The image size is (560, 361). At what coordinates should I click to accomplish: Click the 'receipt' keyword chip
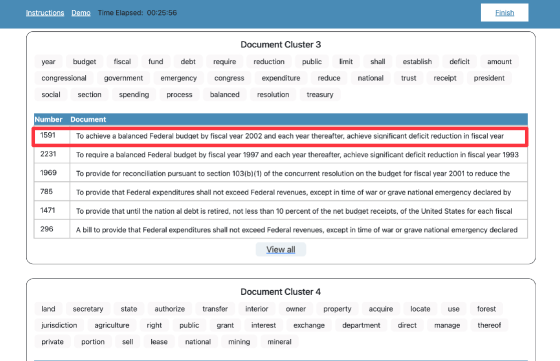click(445, 78)
